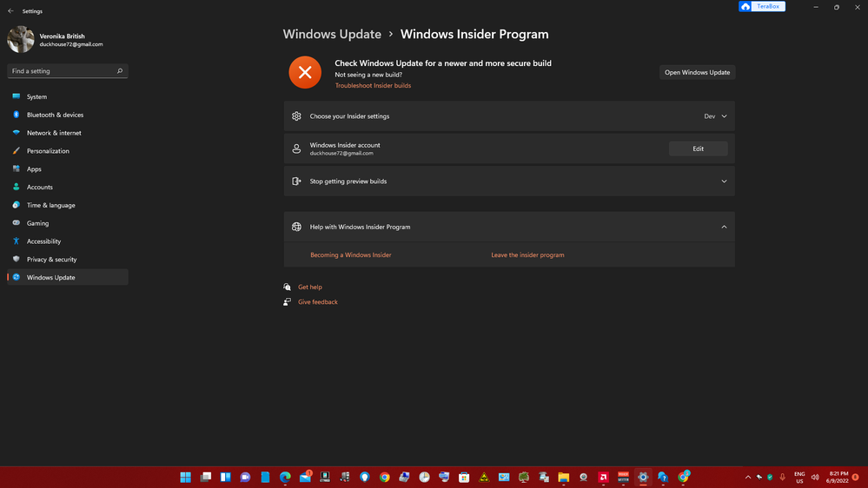This screenshot has height=488, width=868.
Task: Open tree icon app on taskbar
Action: (524, 477)
